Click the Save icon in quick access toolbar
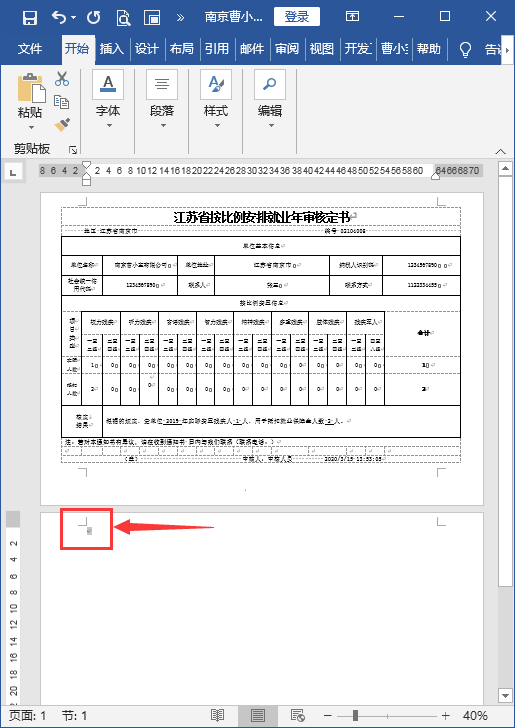515x728 pixels. [x=30, y=17]
